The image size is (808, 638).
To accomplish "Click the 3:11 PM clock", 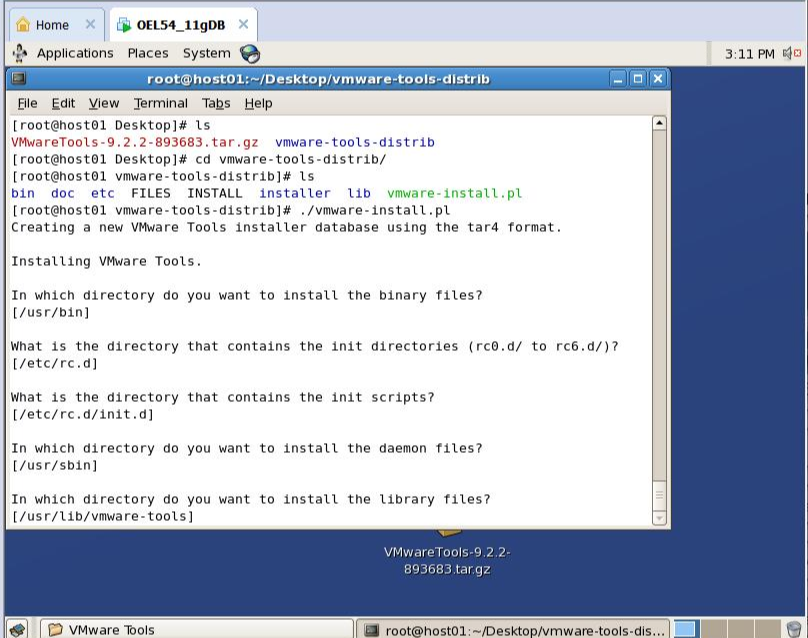I will [749, 54].
